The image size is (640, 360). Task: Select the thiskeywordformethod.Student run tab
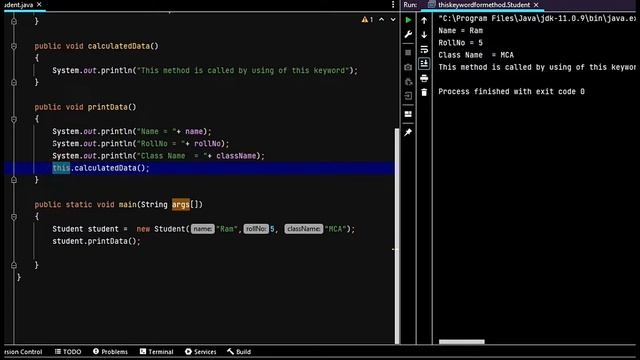pos(484,4)
